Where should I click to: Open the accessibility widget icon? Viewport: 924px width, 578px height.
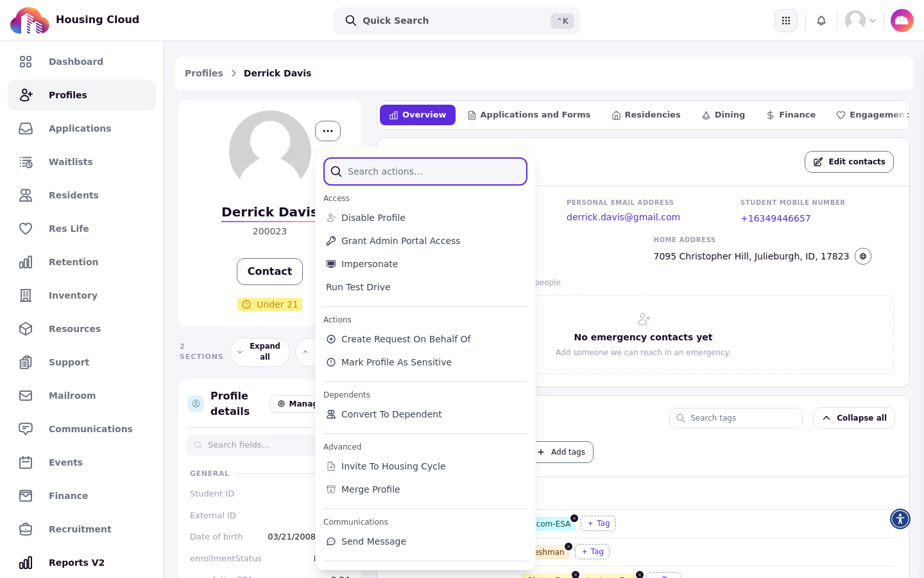(x=900, y=519)
